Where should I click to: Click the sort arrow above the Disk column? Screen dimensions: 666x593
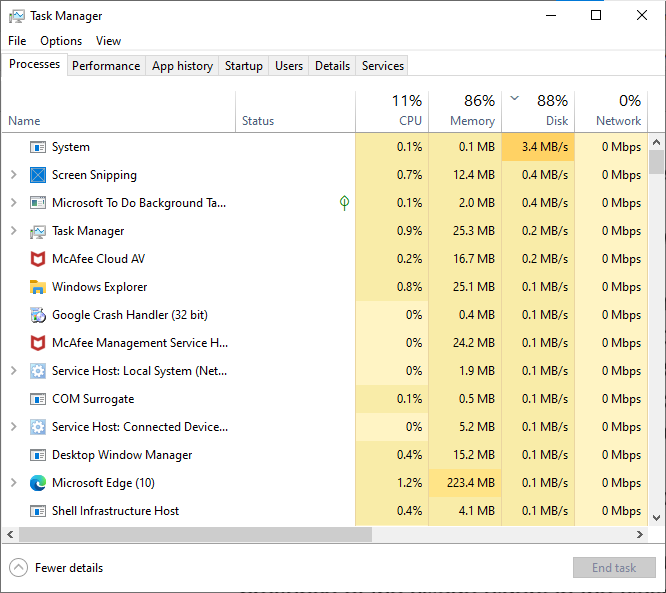click(x=514, y=99)
